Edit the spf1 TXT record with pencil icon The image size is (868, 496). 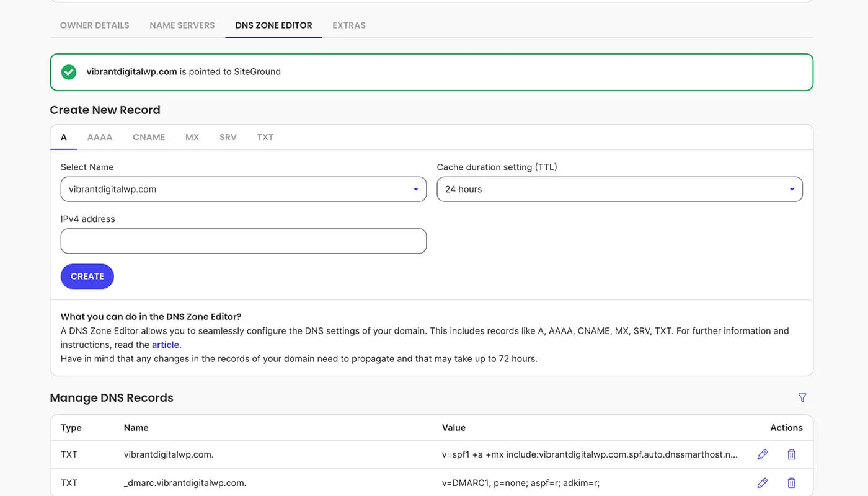click(x=762, y=454)
